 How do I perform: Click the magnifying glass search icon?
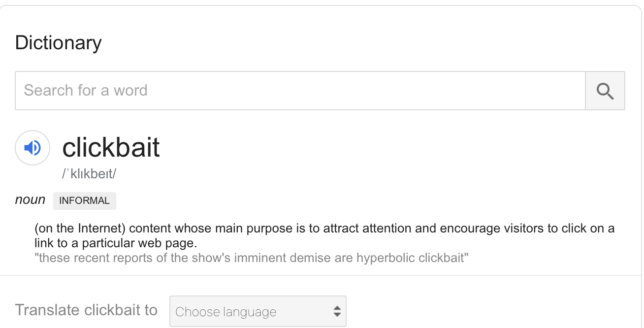click(605, 91)
